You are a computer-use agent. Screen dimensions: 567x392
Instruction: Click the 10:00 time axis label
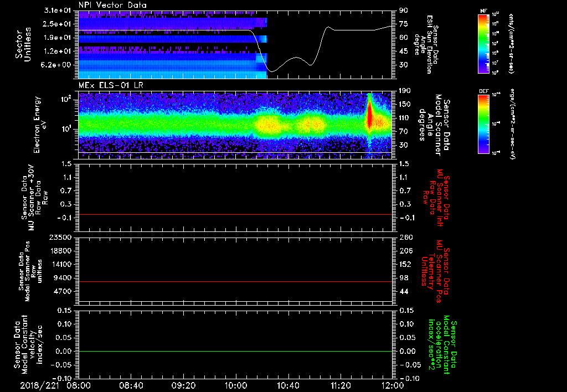[x=236, y=385]
